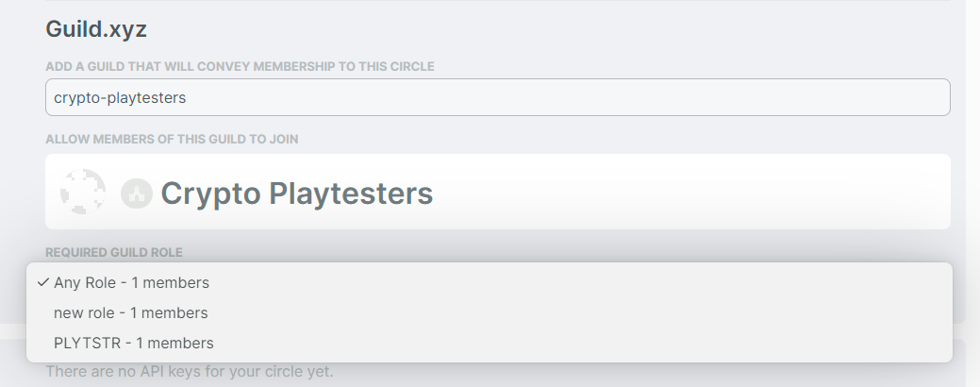Click the checkmark next to Any Role
The width and height of the screenshot is (980, 387).
point(42,282)
